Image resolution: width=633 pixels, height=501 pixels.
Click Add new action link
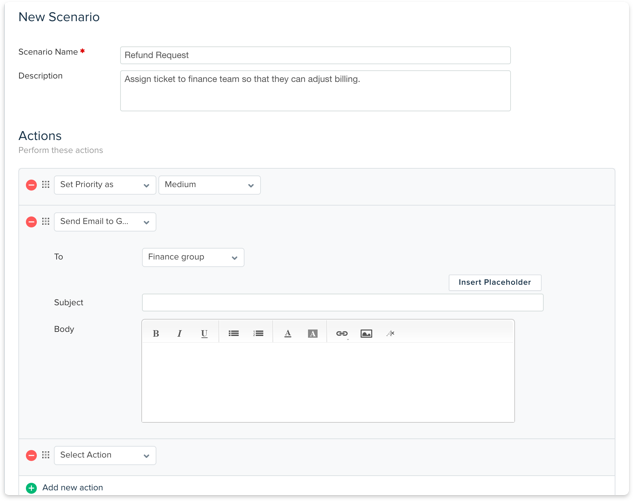(72, 488)
